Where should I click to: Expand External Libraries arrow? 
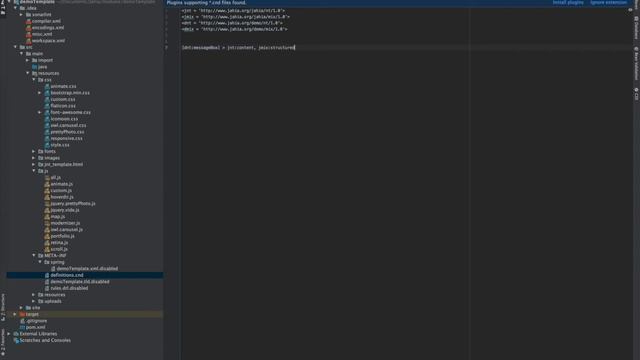[9, 334]
